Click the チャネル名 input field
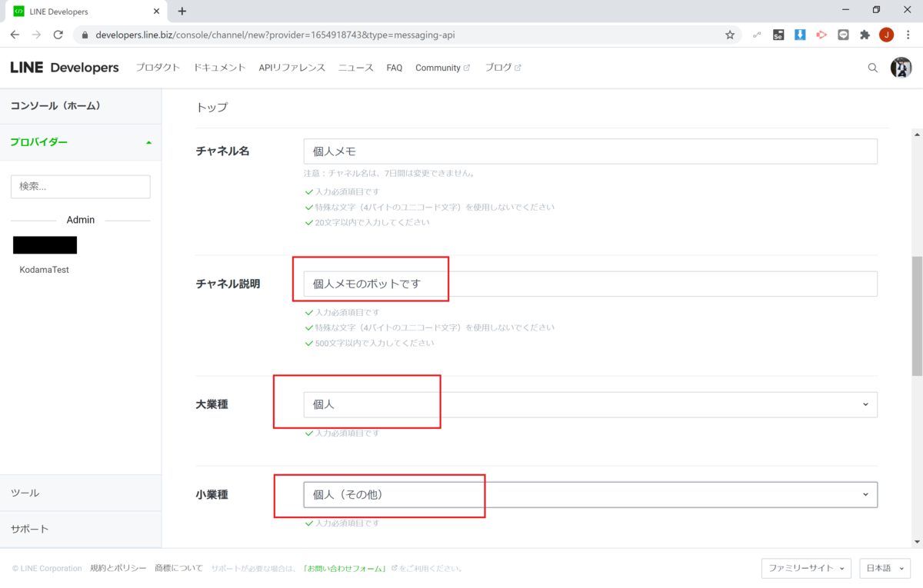Image resolution: width=923 pixels, height=588 pixels. (x=591, y=151)
